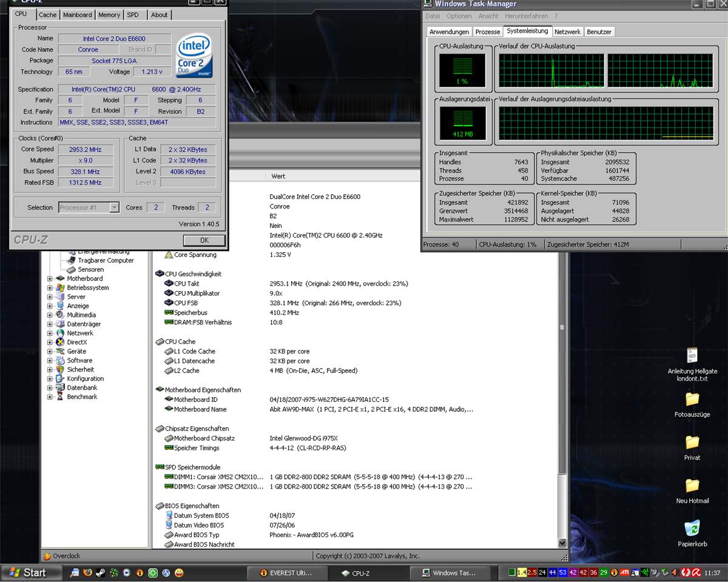Switch to the Memory tab in CPU-Z
The height and width of the screenshot is (582, 728).
pyautogui.click(x=109, y=15)
